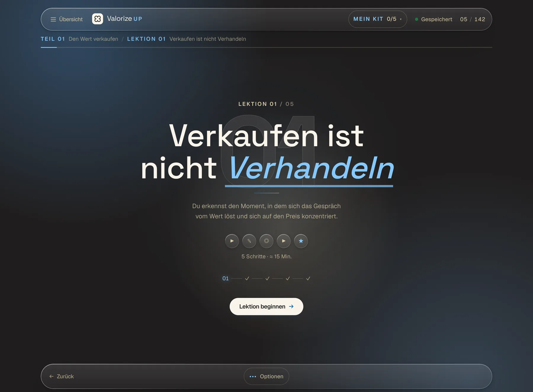Go back with the Zurück button
The height and width of the screenshot is (392, 533).
coord(62,376)
